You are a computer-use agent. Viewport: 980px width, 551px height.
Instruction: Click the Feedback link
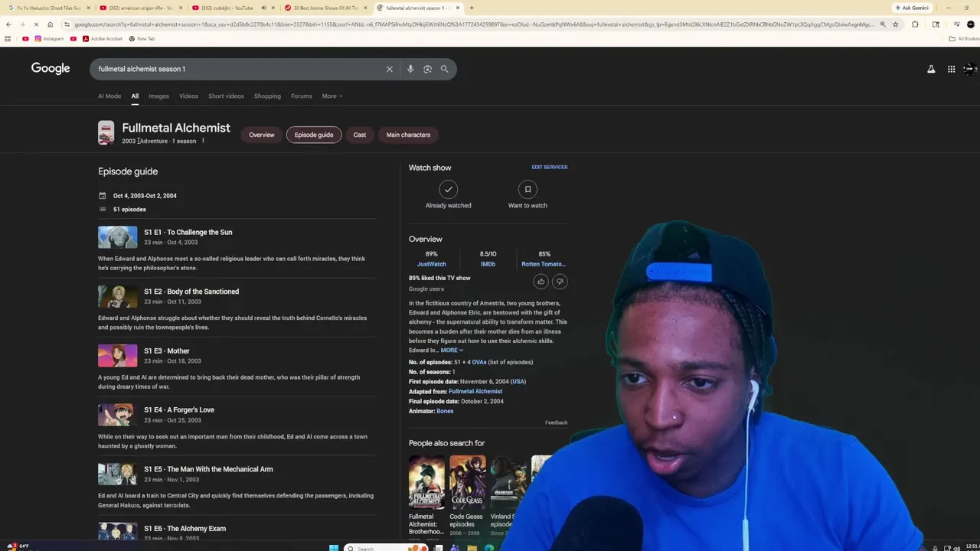(557, 422)
